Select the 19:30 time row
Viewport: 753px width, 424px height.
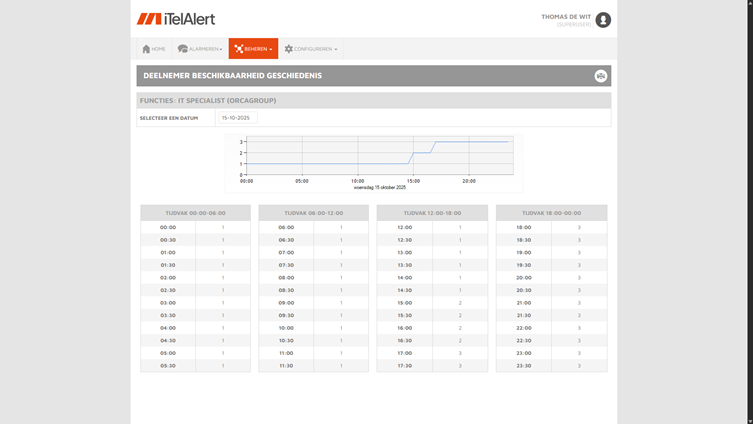click(551, 265)
